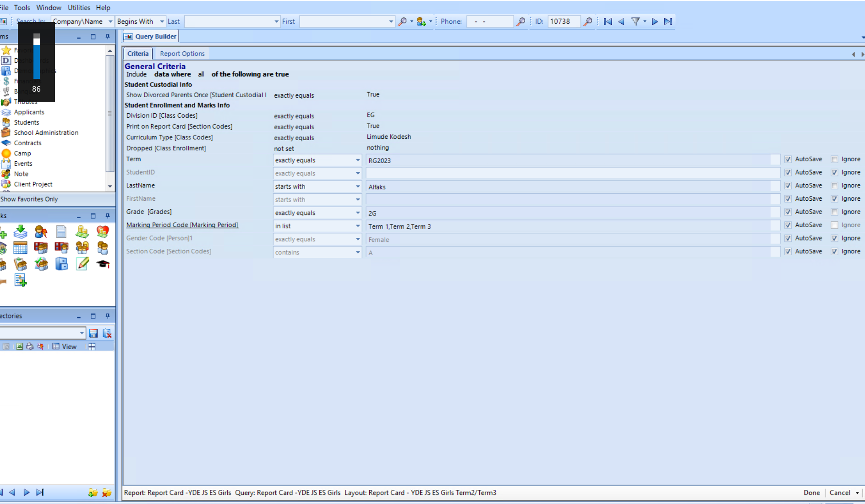Click Show Favorites Only

click(29, 199)
